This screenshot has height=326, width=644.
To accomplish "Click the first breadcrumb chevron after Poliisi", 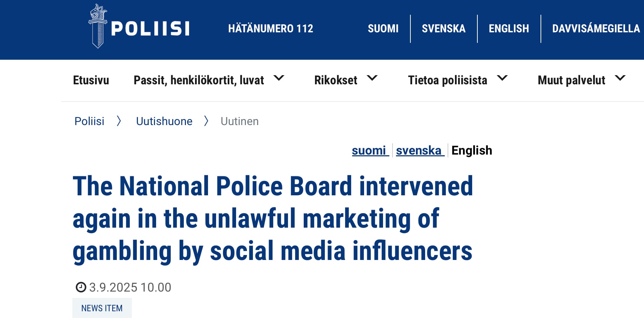I will coord(119,121).
